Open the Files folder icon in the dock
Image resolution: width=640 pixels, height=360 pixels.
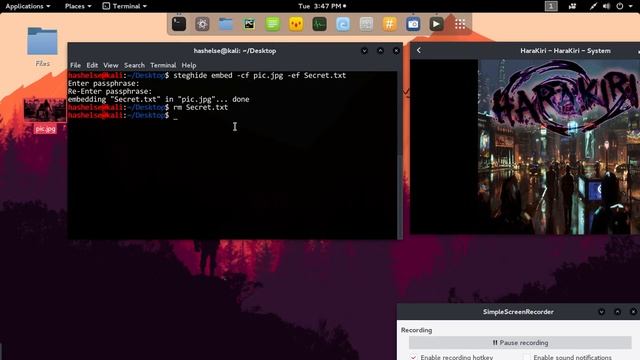click(226, 24)
